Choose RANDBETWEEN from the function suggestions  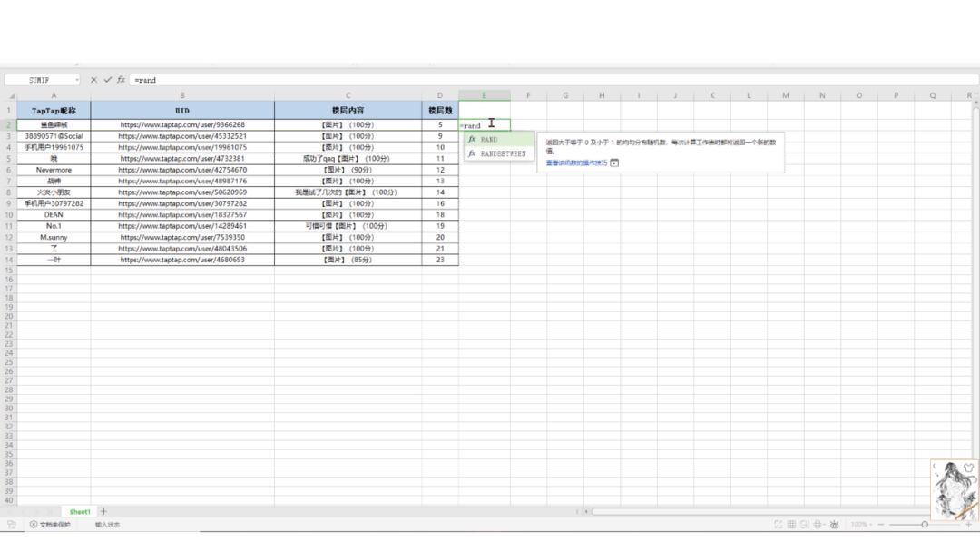pyautogui.click(x=503, y=153)
